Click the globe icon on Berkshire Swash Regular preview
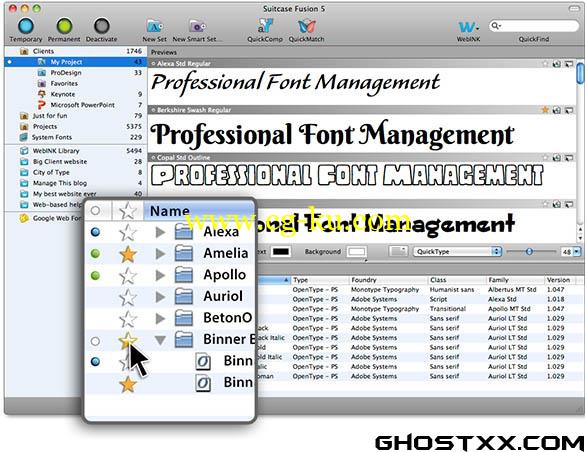 coord(557,110)
